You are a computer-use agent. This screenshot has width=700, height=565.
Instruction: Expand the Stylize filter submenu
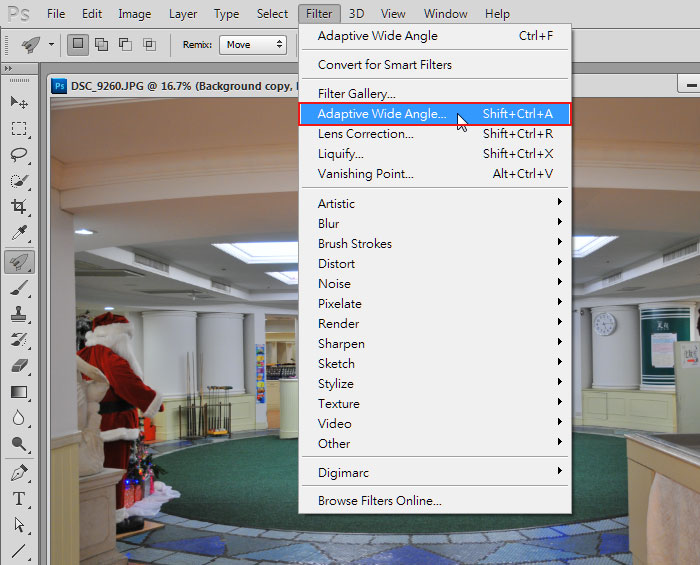point(434,384)
